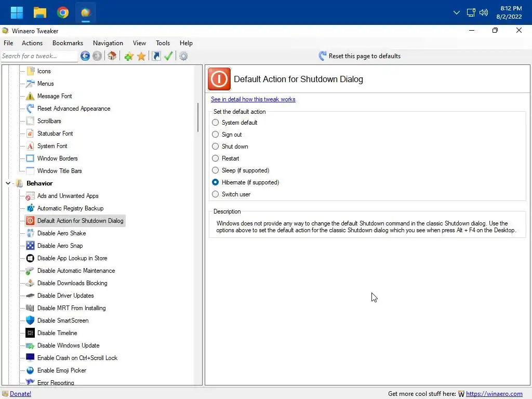The width and height of the screenshot is (532, 399).
Task: Click the volume speaker tray icon
Action: click(x=484, y=12)
